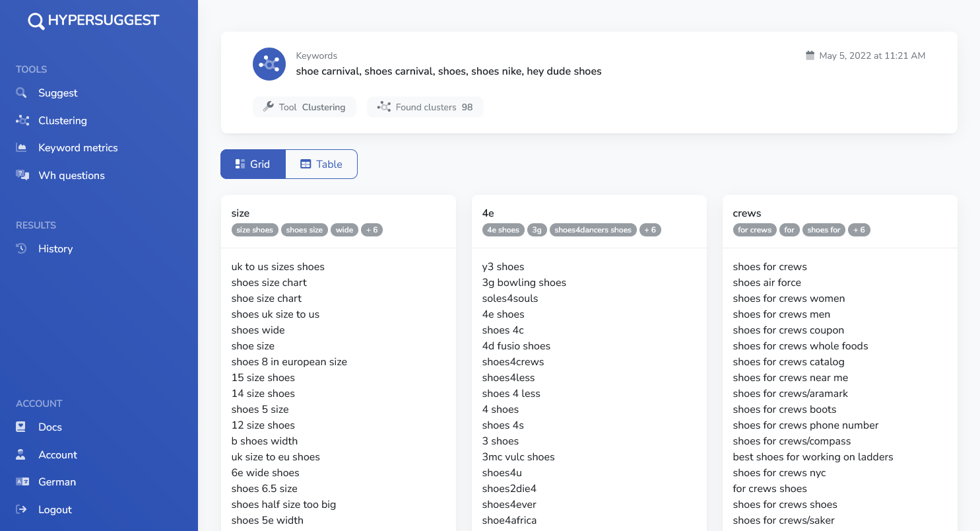Select 'best shoes for working on ladders' keyword
The width and height of the screenshot is (980, 531).
pyautogui.click(x=813, y=457)
